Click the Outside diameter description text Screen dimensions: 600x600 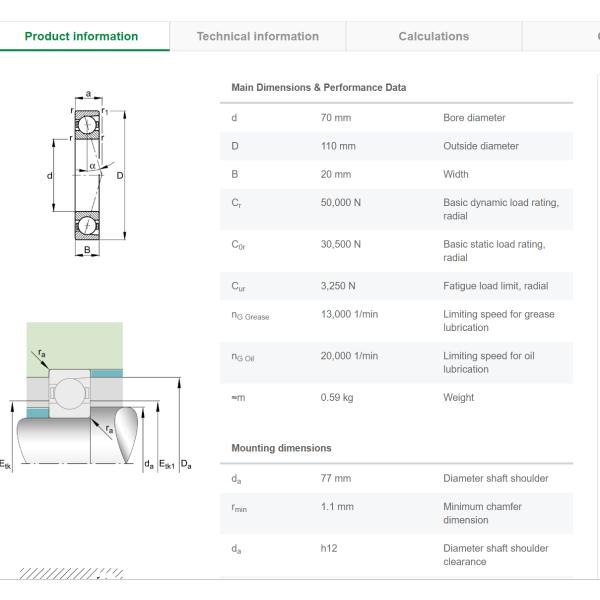pos(481,146)
